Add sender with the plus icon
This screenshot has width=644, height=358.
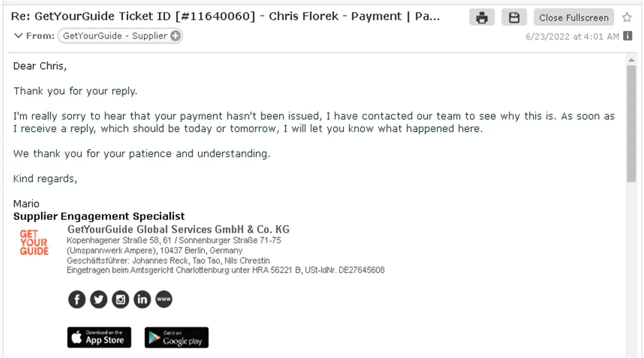pos(175,36)
